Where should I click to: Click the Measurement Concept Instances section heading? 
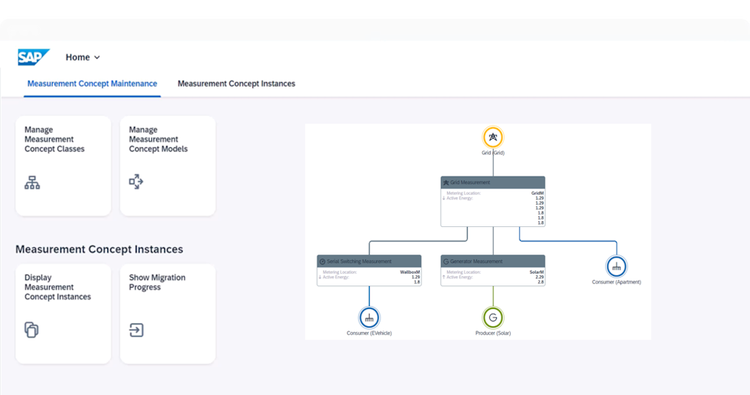click(x=99, y=249)
